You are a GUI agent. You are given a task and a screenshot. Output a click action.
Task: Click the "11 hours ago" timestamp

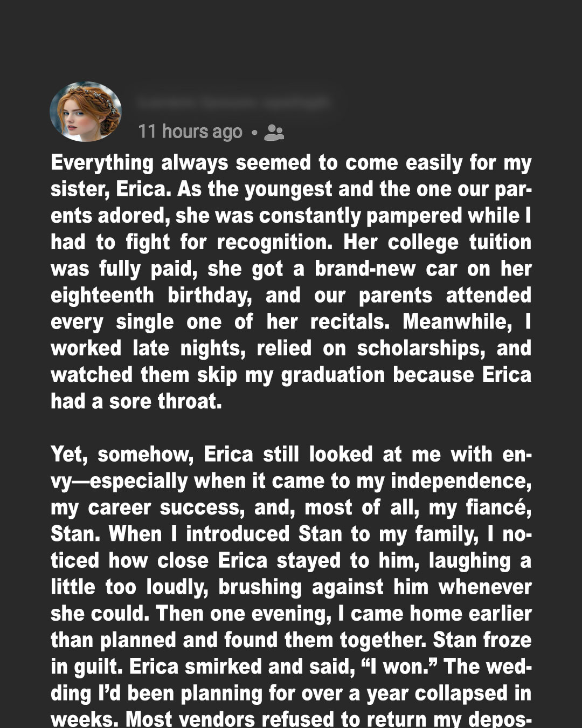(190, 132)
